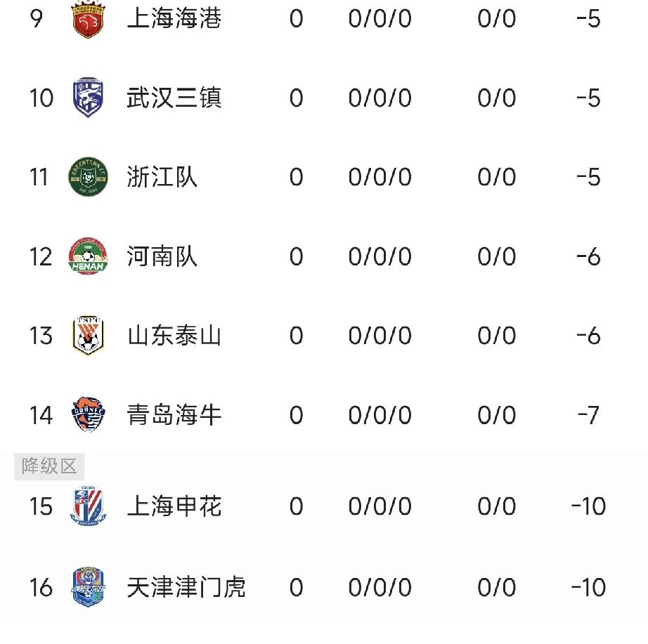Open team name 天津津门虎

186,587
